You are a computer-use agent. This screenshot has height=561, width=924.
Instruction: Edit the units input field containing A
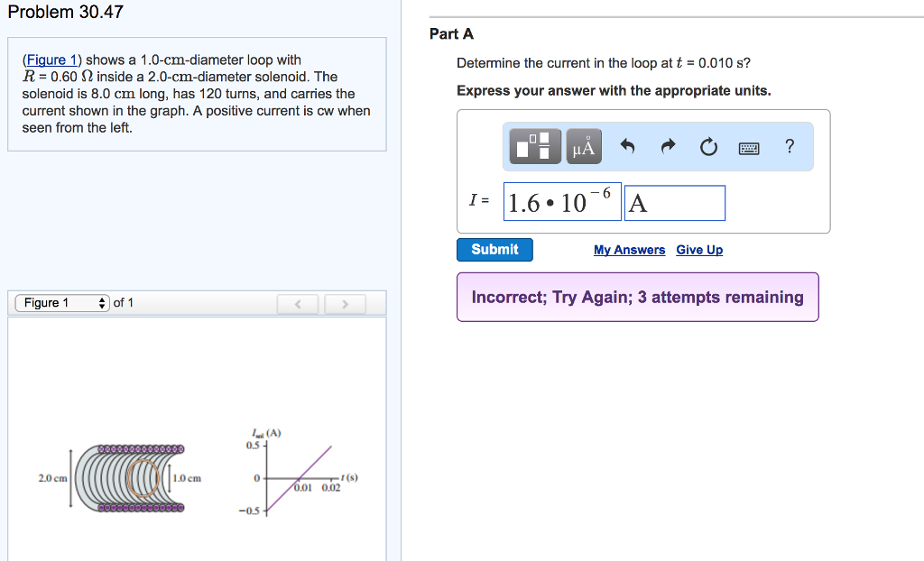tap(675, 203)
